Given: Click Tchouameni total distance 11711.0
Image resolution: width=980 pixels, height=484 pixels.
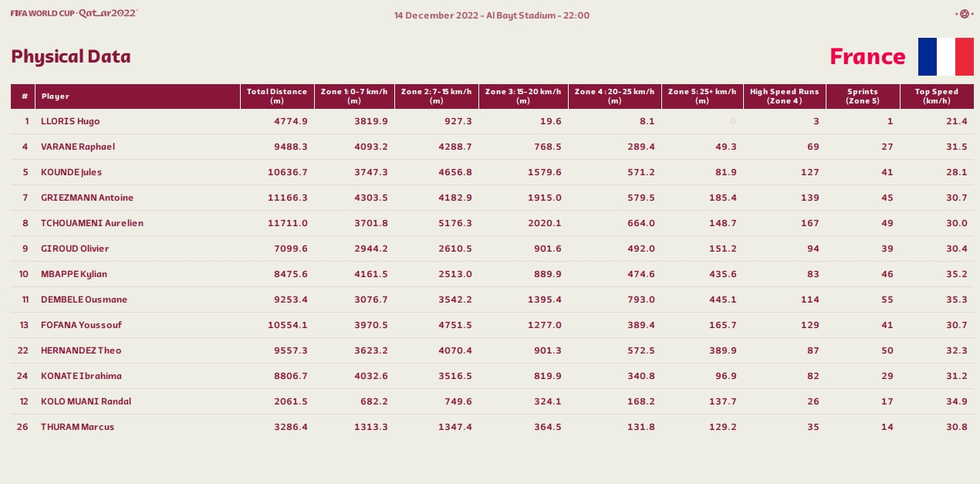Looking at the screenshot, I should [289, 223].
